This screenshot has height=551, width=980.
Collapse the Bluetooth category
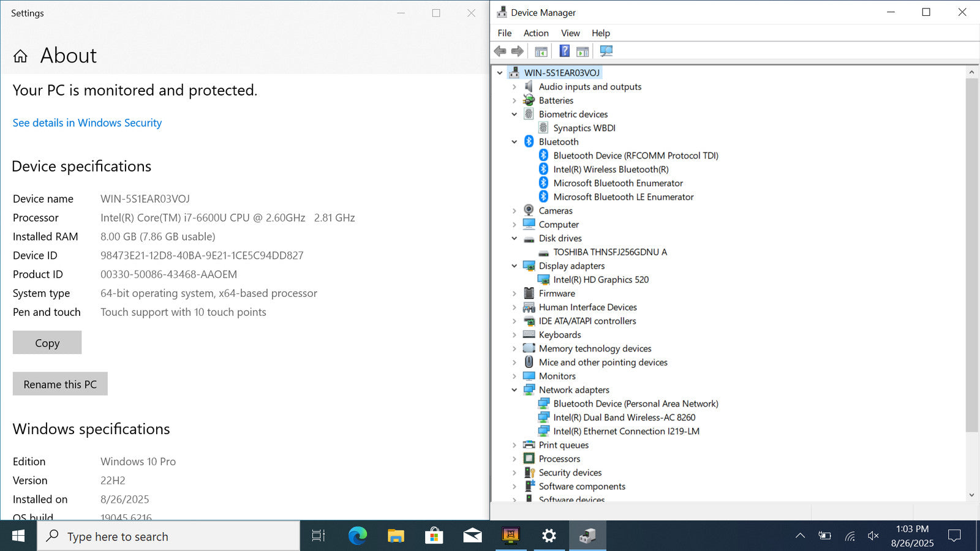[x=514, y=142]
